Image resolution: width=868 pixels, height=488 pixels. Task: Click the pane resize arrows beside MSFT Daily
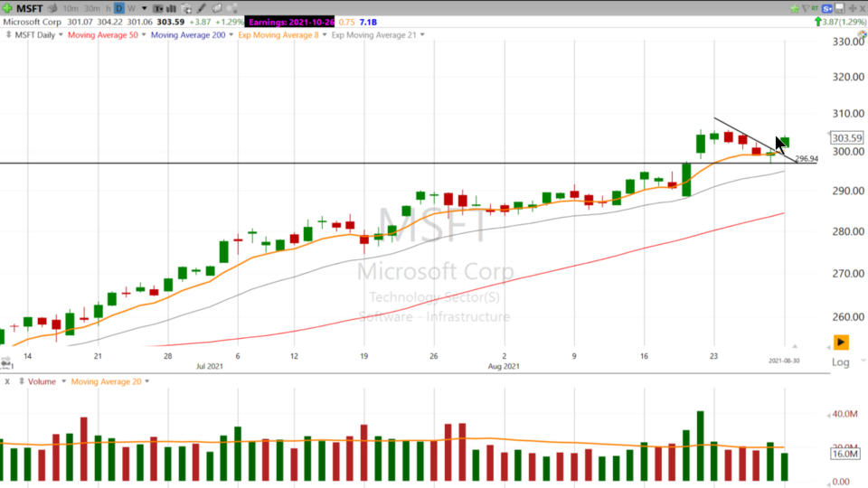(x=8, y=35)
